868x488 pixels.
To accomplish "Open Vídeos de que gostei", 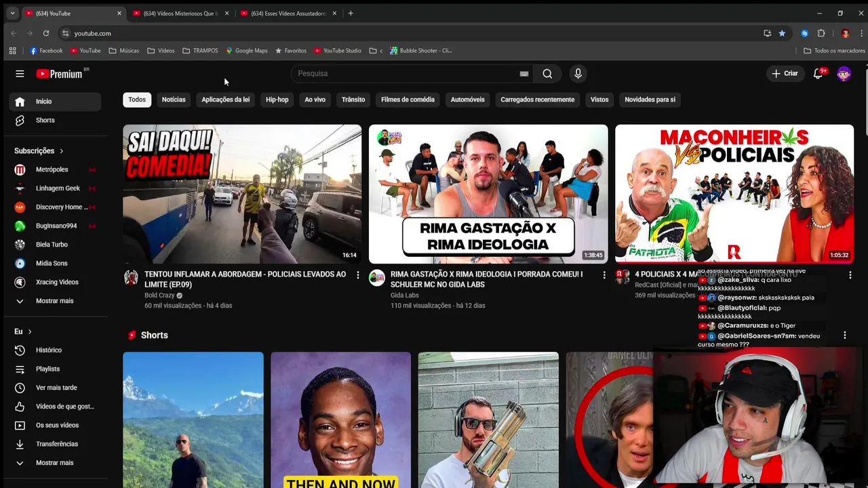I will click(x=55, y=406).
